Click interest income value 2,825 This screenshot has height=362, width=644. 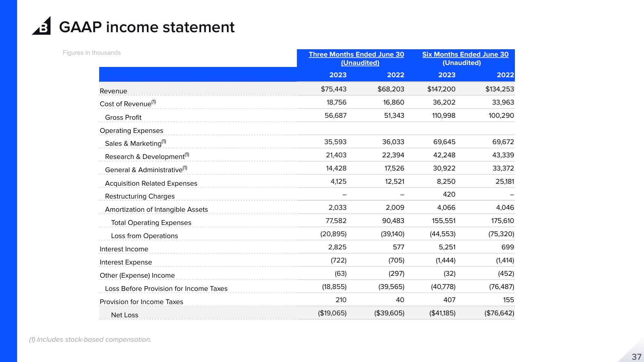click(x=337, y=247)
